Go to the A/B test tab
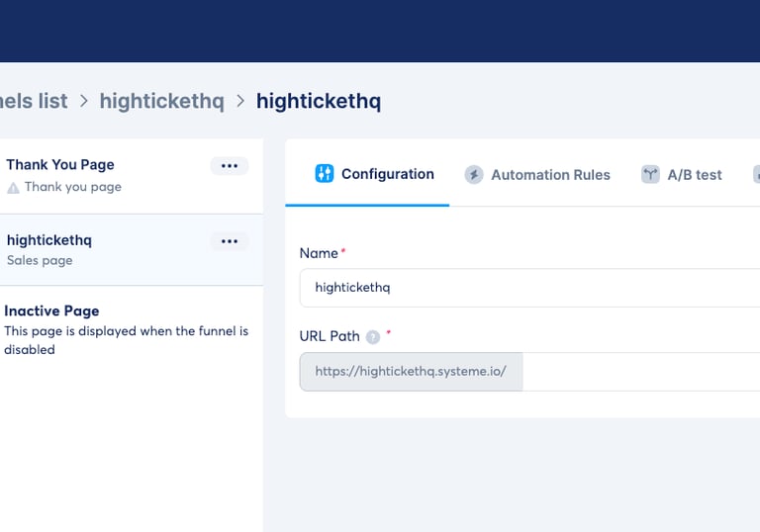This screenshot has height=532, width=760. point(694,175)
